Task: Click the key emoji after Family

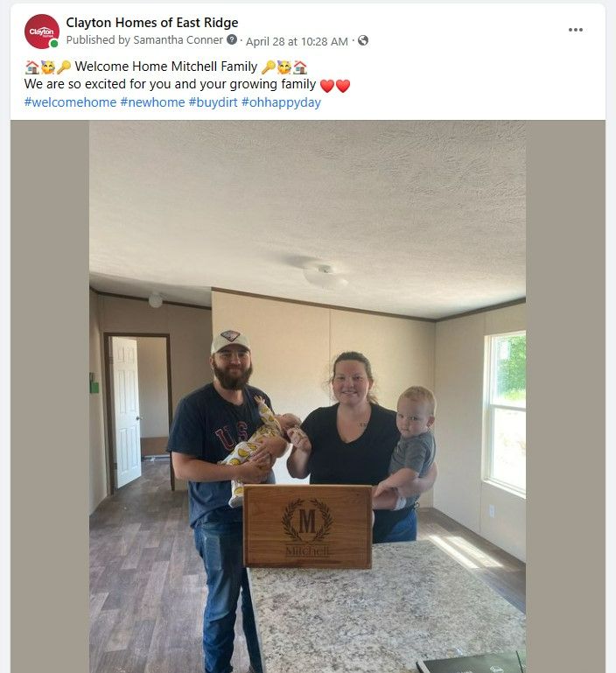Action: (269, 67)
